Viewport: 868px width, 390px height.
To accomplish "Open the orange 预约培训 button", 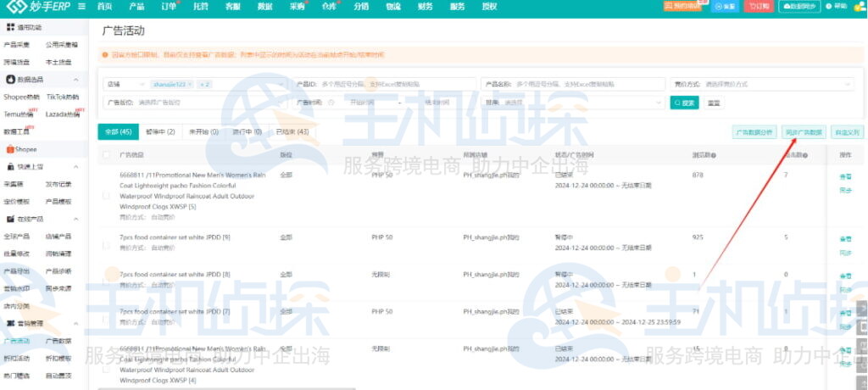I will pos(682,6).
